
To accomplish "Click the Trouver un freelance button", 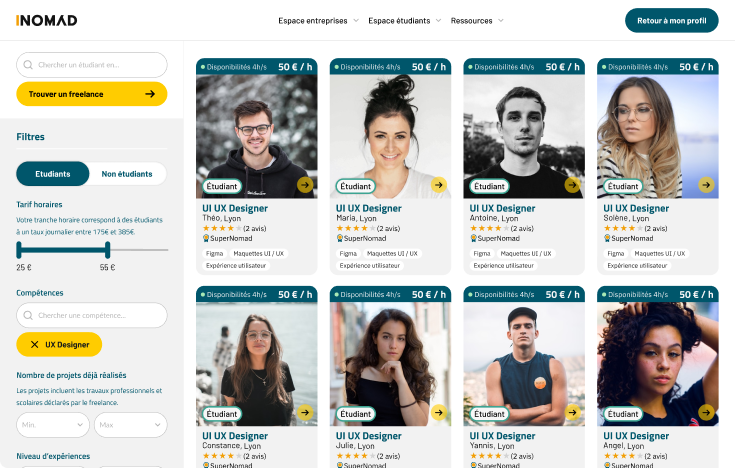I will pyautogui.click(x=92, y=94).
